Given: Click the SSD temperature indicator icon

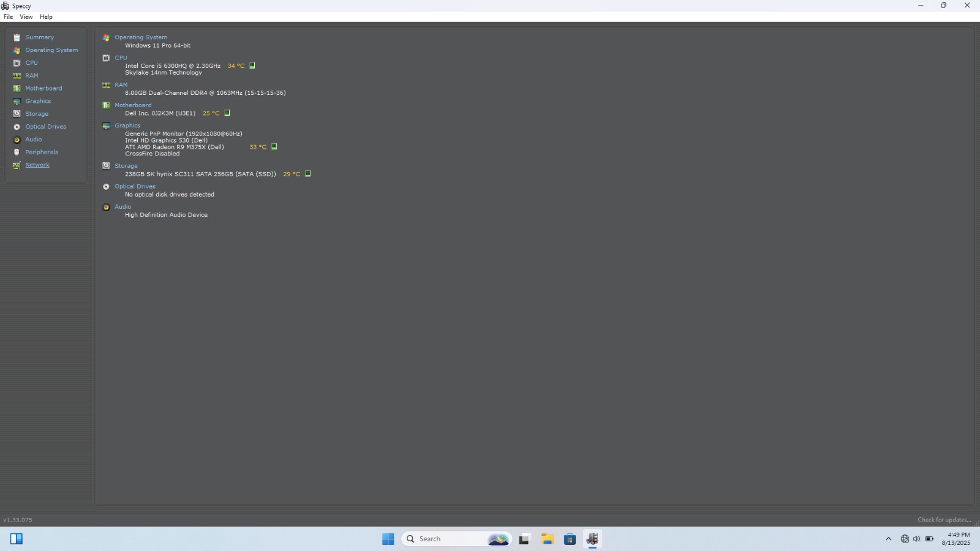Looking at the screenshot, I should pyautogui.click(x=308, y=173).
